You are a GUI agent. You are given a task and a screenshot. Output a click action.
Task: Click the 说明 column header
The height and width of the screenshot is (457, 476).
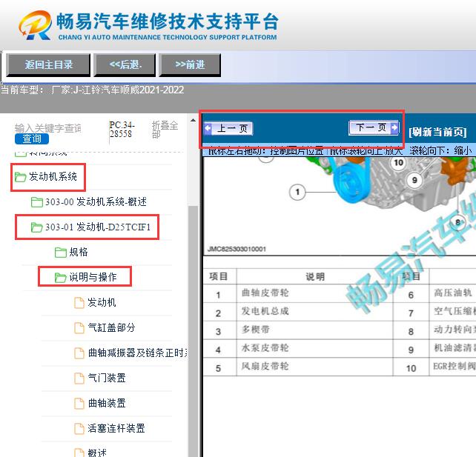(315, 276)
